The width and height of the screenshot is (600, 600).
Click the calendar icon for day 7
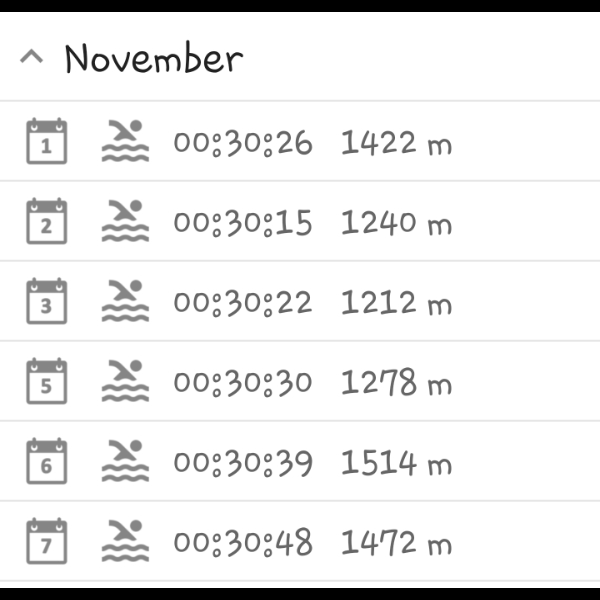46,542
